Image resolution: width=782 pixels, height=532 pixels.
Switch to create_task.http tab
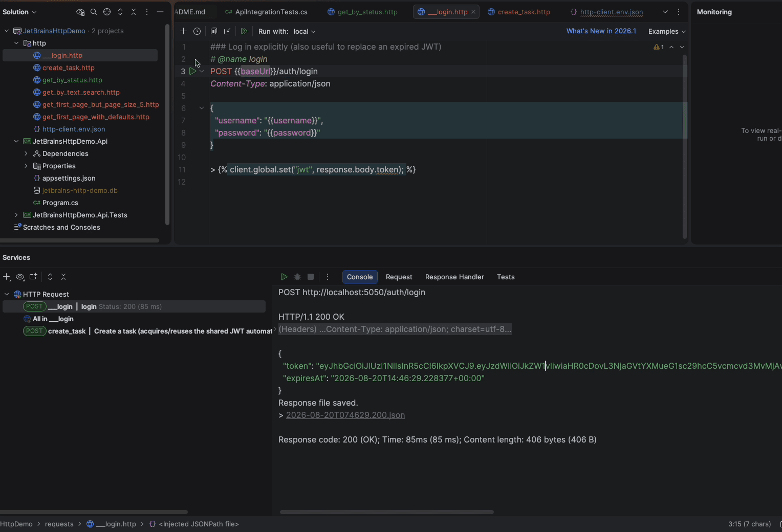click(x=519, y=12)
